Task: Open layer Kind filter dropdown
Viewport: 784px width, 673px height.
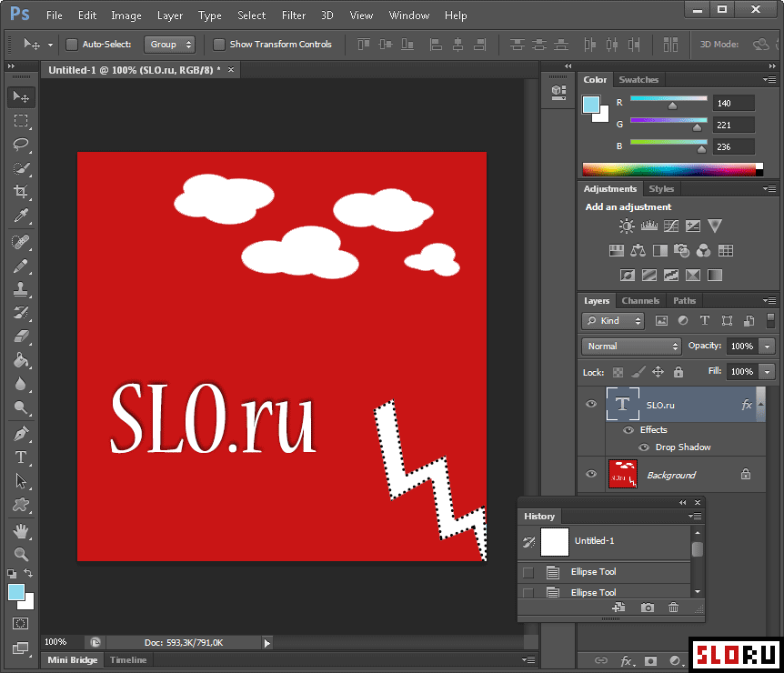Action: point(613,321)
